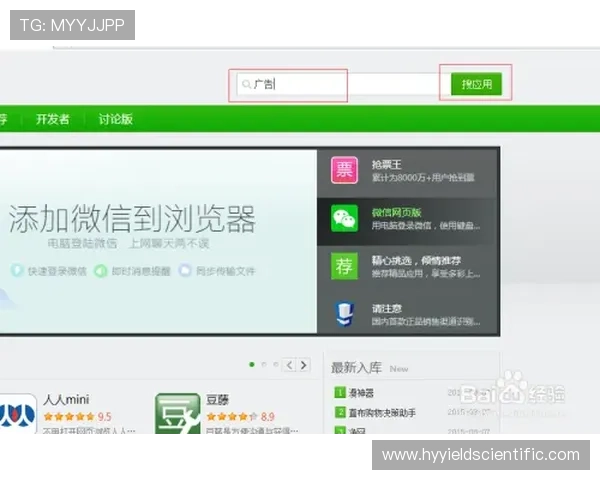Click the number 2 badge in 最新入库

[340, 412]
